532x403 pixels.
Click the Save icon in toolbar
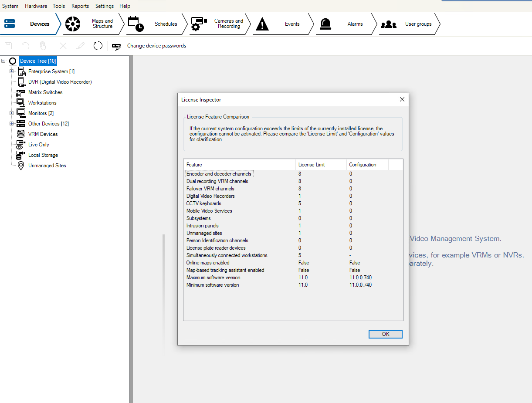(8, 46)
